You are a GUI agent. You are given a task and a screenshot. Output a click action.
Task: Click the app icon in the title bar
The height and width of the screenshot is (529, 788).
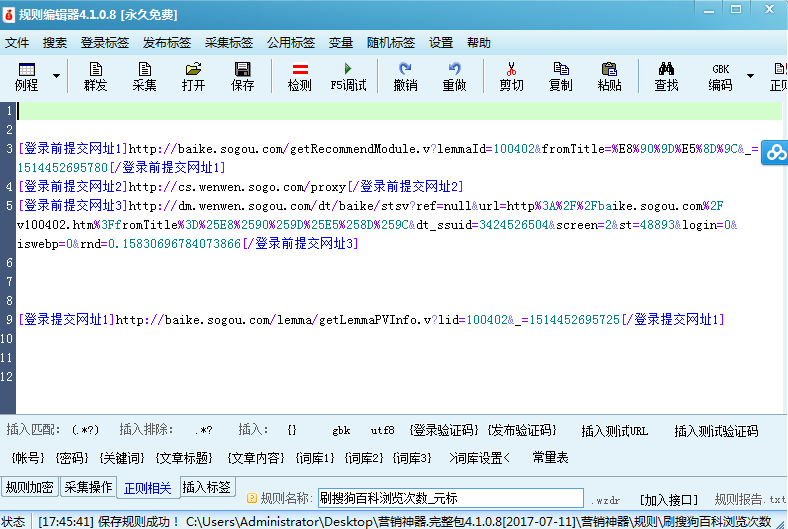click(x=9, y=15)
